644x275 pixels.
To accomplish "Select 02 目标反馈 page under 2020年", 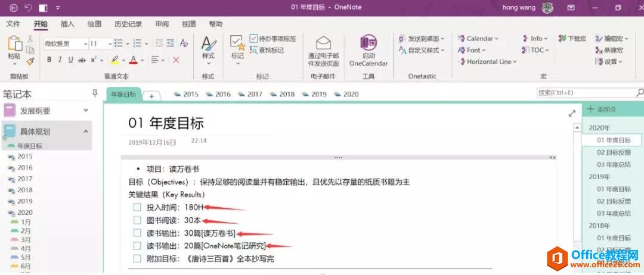I will point(614,152).
